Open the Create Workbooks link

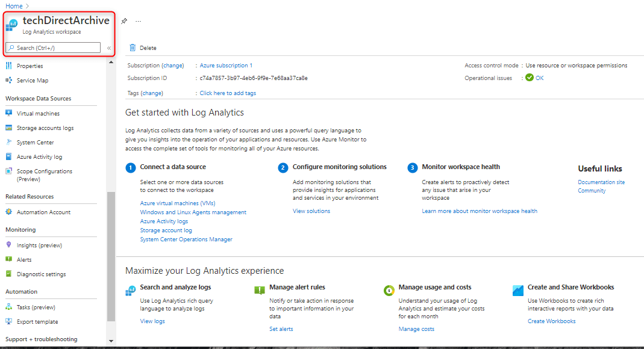551,321
